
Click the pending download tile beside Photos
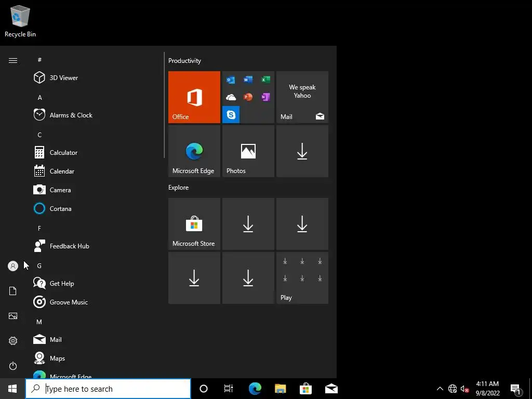coord(302,151)
